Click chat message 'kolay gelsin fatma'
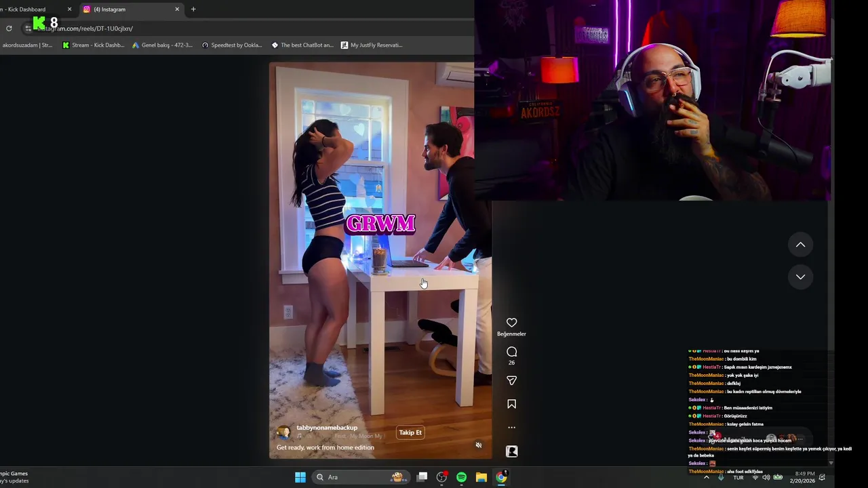 tap(745, 424)
